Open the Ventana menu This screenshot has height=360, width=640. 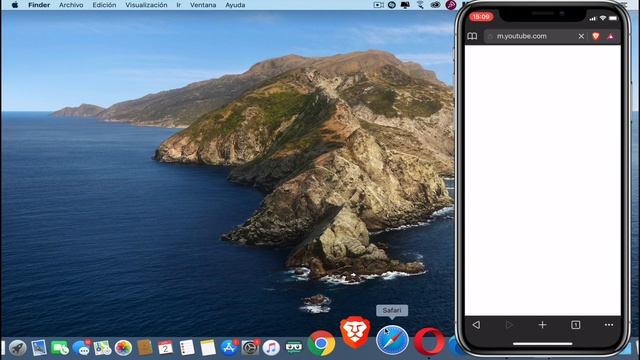pos(203,5)
